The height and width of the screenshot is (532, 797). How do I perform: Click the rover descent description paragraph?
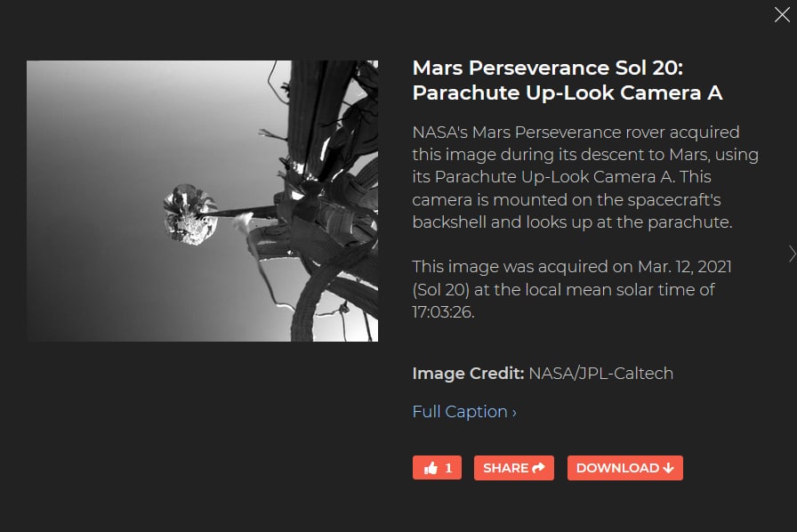click(585, 177)
